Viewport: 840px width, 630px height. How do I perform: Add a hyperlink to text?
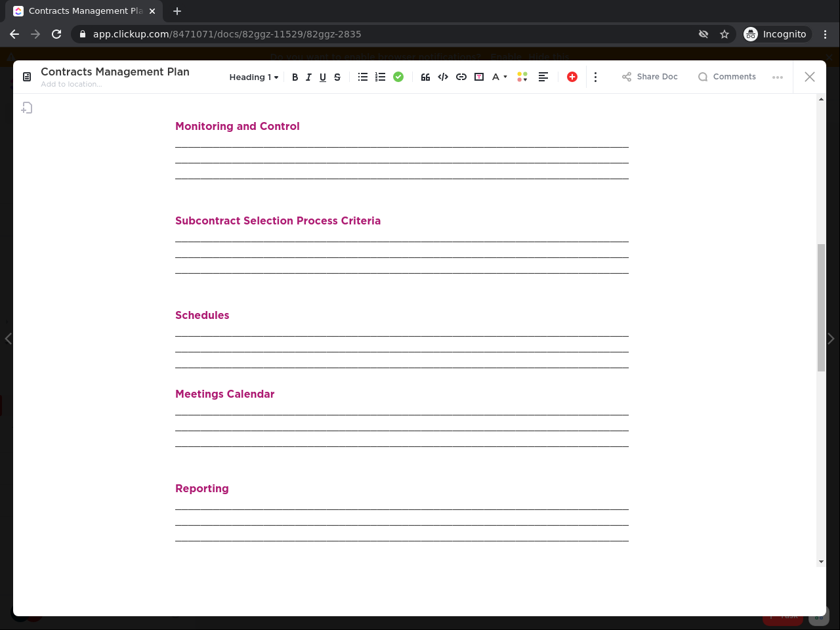click(461, 77)
